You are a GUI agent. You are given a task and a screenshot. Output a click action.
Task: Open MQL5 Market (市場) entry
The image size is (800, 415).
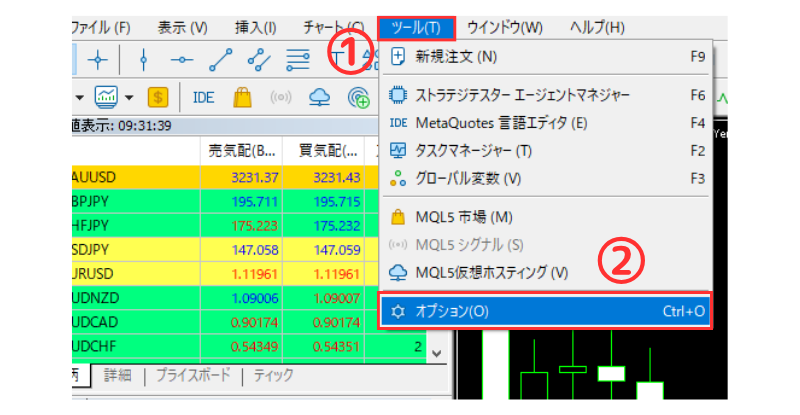546,217
